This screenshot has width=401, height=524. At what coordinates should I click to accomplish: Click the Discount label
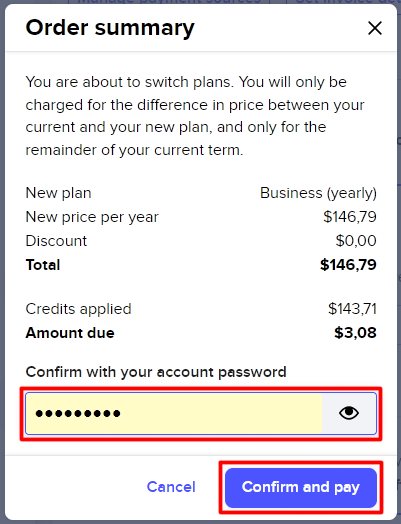pyautogui.click(x=56, y=241)
